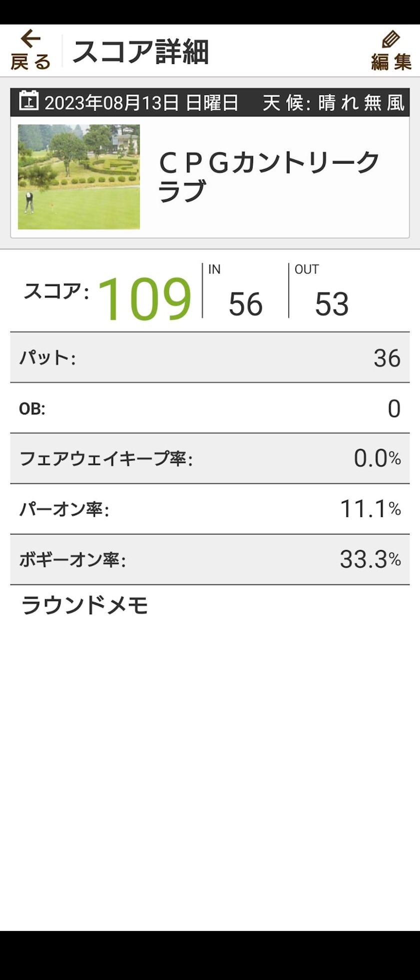Tap the empty round memo area
Image resolution: width=420 pixels, height=980 pixels.
tap(210, 750)
